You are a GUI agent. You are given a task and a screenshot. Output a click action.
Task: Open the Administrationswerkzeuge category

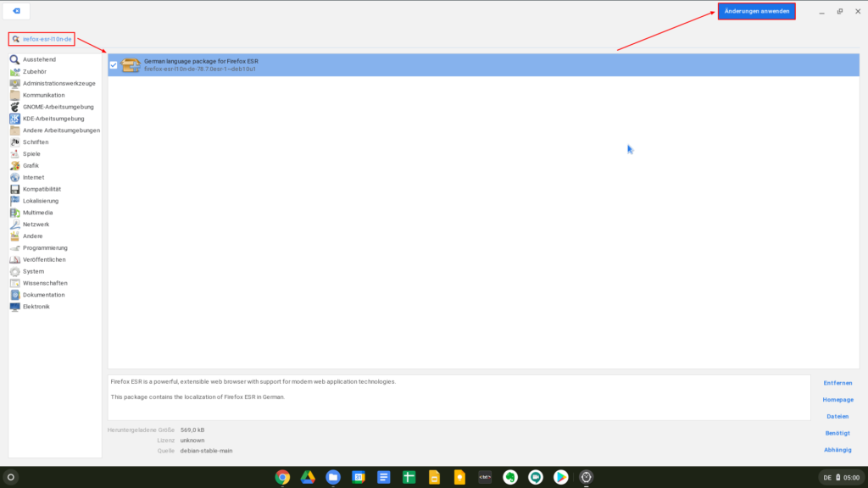(58, 83)
